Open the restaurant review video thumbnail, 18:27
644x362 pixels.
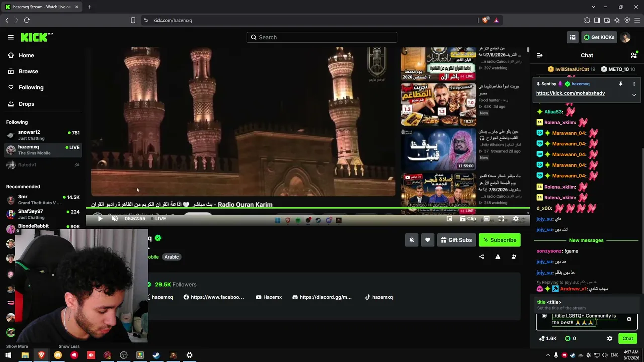tap(438, 105)
